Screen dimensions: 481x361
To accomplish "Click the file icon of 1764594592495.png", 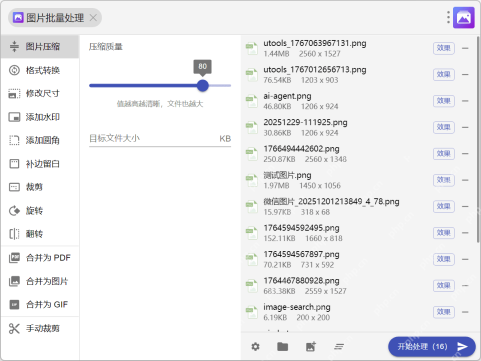I will tap(252, 233).
